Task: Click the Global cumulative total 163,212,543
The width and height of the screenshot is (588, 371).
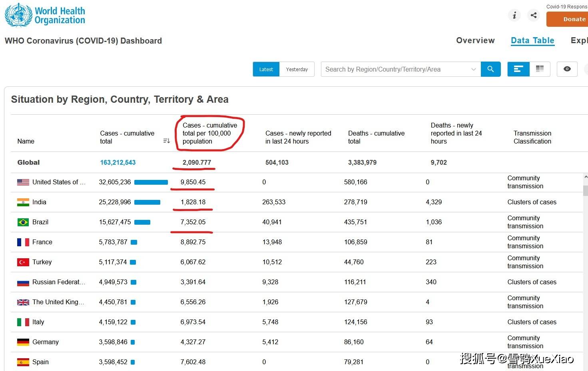Action: [x=118, y=162]
